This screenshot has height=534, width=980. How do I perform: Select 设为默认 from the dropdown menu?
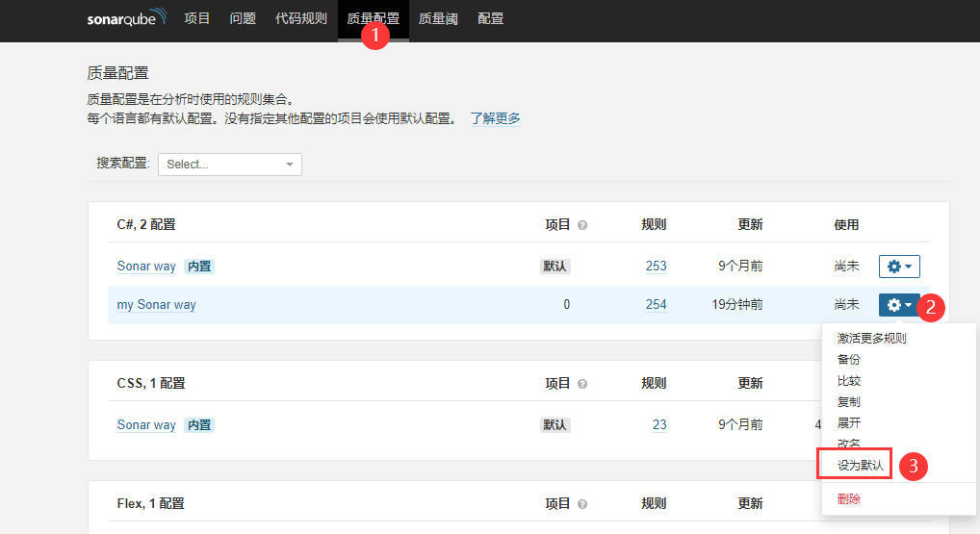click(x=860, y=466)
